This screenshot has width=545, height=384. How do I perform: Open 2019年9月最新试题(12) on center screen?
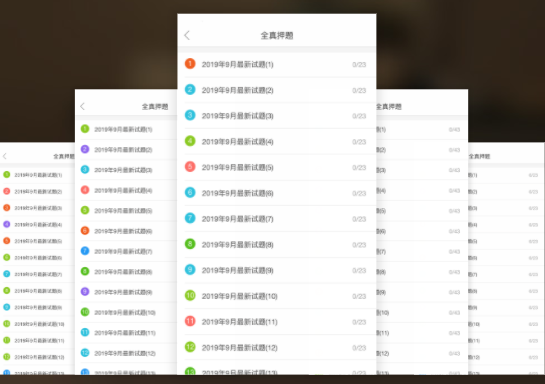click(277, 347)
